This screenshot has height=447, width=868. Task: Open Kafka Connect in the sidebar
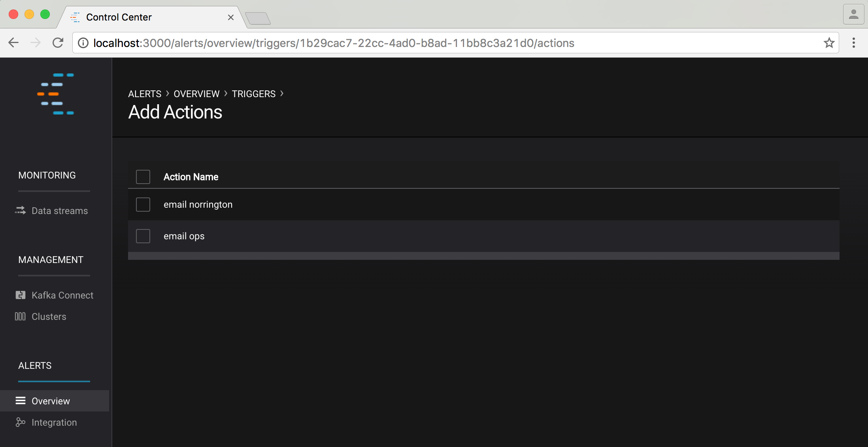pyautogui.click(x=62, y=295)
